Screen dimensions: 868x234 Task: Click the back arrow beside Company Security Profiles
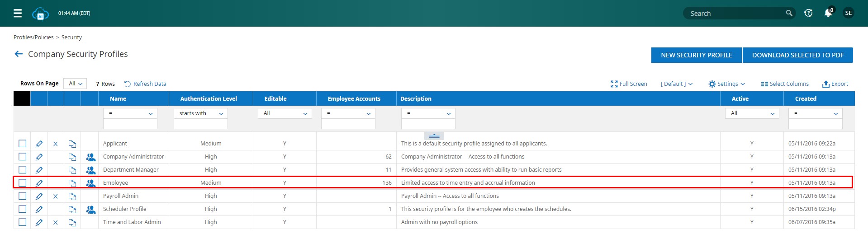tap(19, 54)
